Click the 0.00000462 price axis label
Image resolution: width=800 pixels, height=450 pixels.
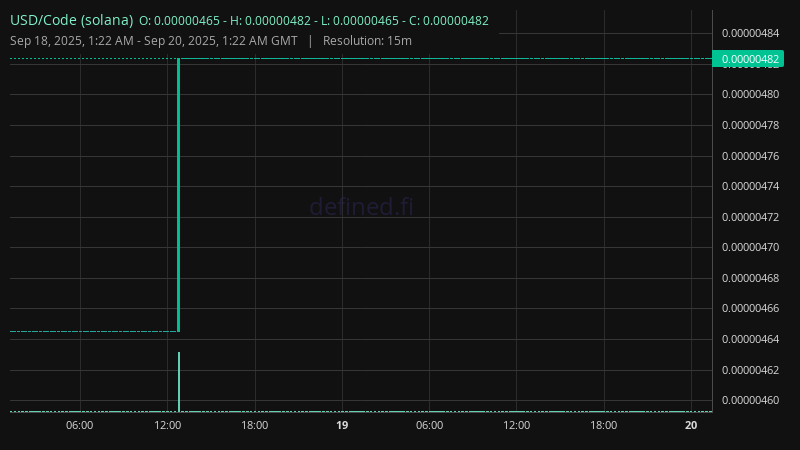(751, 370)
